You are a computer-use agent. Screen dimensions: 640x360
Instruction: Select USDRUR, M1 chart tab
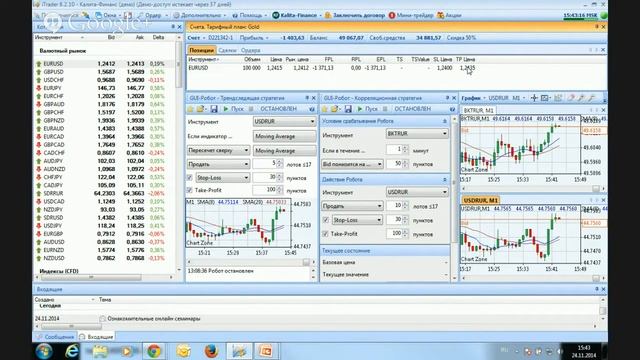[481, 200]
